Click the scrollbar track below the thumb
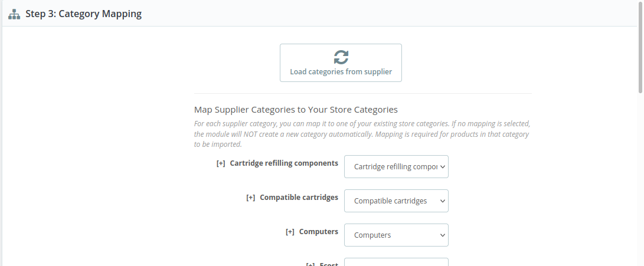This screenshot has width=644, height=266. tap(640, 177)
